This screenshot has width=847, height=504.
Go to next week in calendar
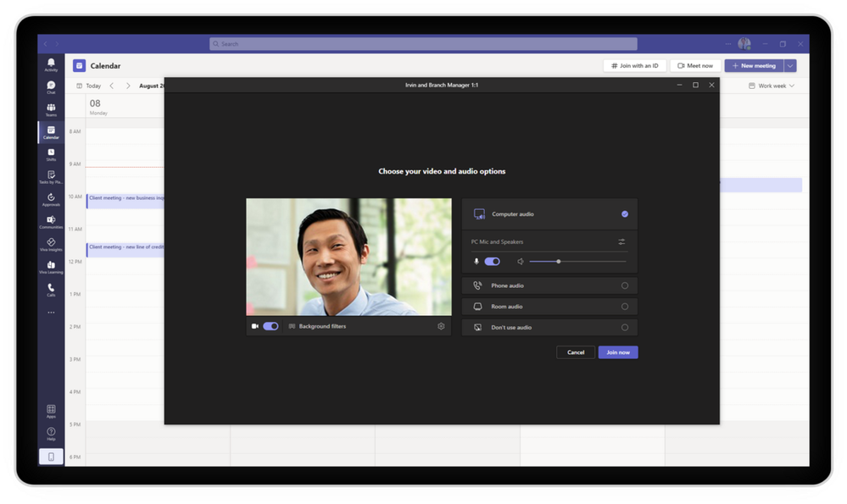point(128,86)
